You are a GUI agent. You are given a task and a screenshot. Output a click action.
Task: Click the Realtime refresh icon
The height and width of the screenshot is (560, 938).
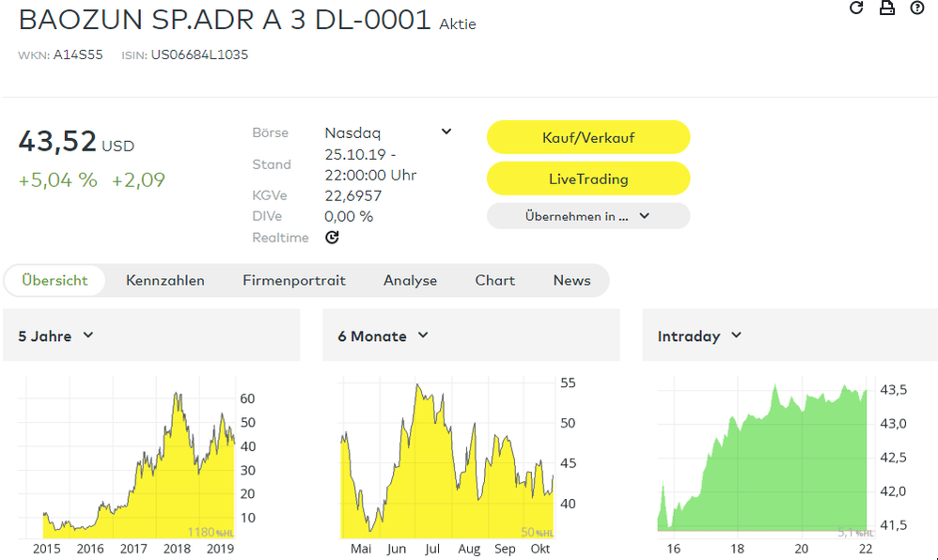pyautogui.click(x=332, y=238)
